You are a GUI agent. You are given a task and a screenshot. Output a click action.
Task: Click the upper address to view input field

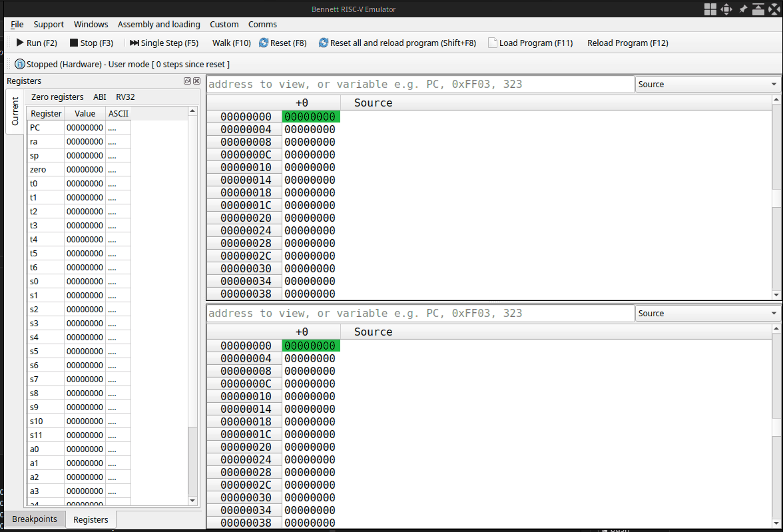pos(420,85)
